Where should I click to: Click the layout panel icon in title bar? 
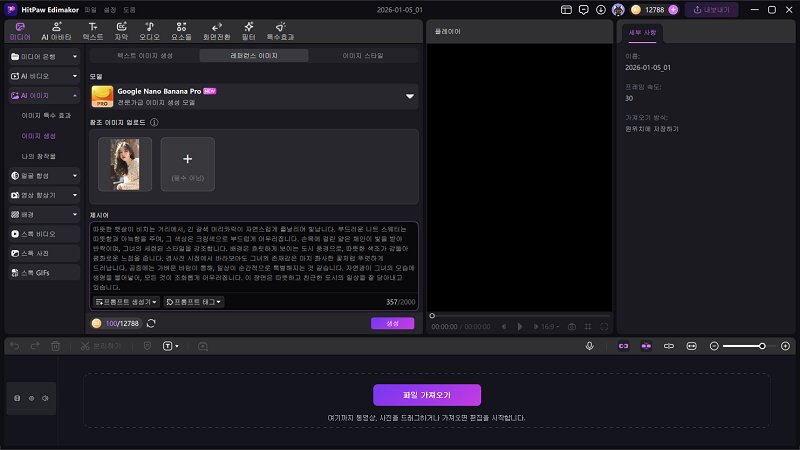[x=566, y=10]
